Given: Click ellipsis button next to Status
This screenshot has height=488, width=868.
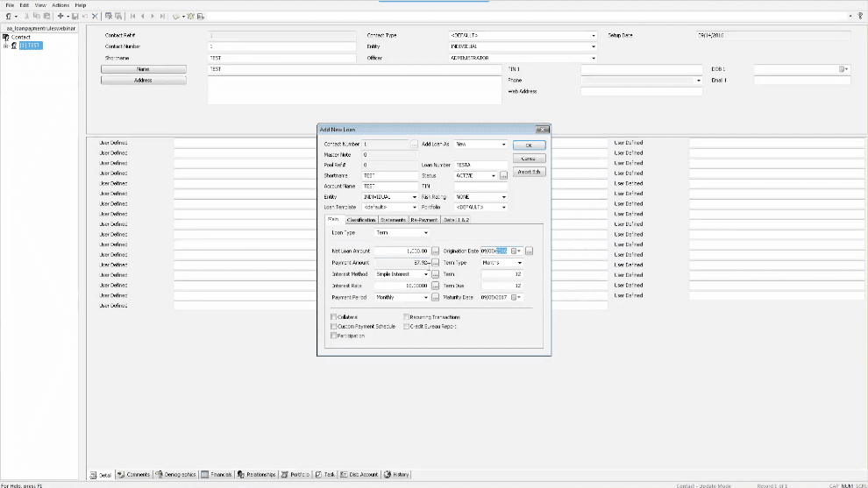Looking at the screenshot, I should [503, 175].
